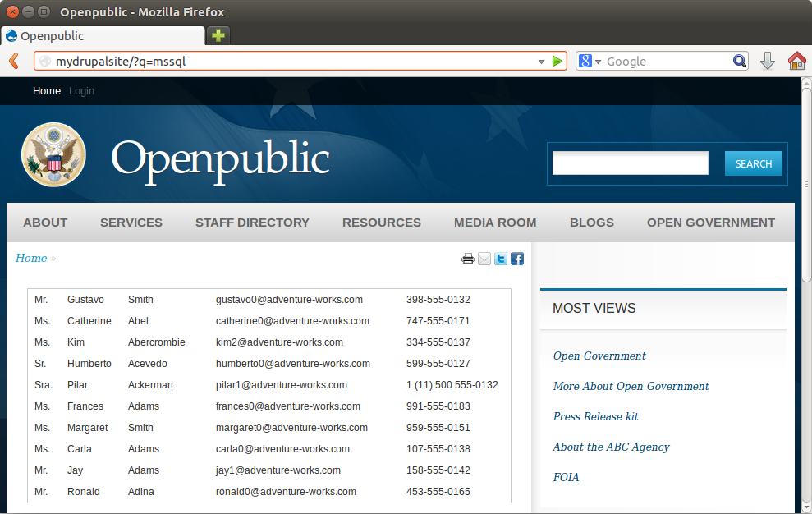The width and height of the screenshot is (812, 514).
Task: Open the Open Government link
Action: [599, 356]
